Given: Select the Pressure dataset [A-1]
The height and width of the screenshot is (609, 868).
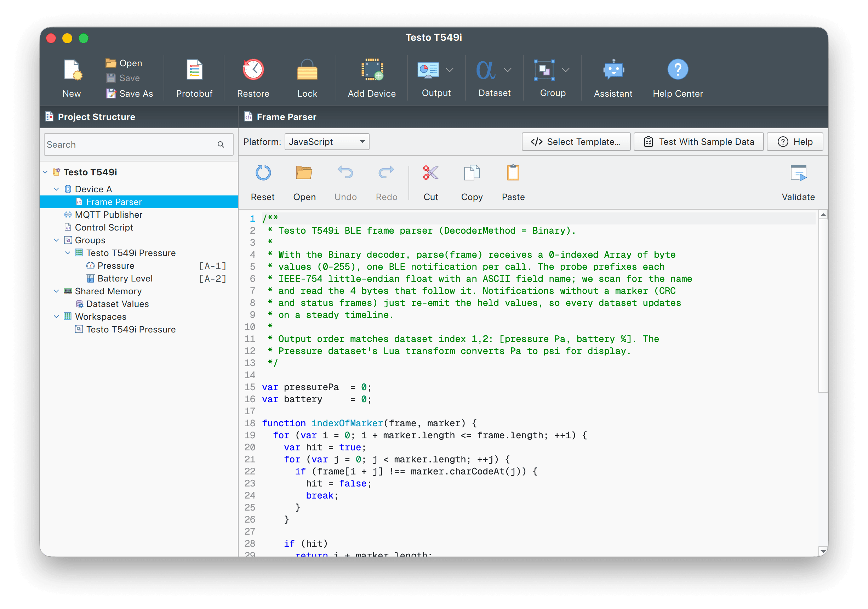Looking at the screenshot, I should (138, 266).
